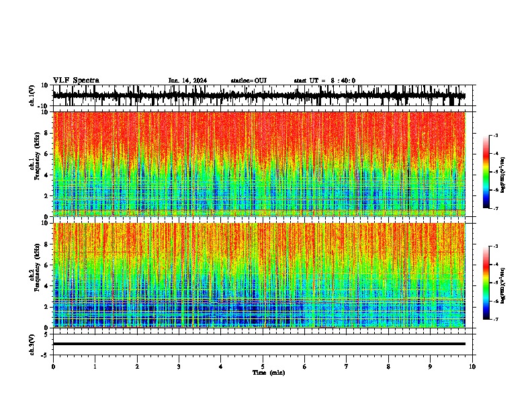Viewport: 532px width, 411px height.
Task: Click the "8" kHz tick on ch.1 frequency axis
Action: (x=47, y=133)
